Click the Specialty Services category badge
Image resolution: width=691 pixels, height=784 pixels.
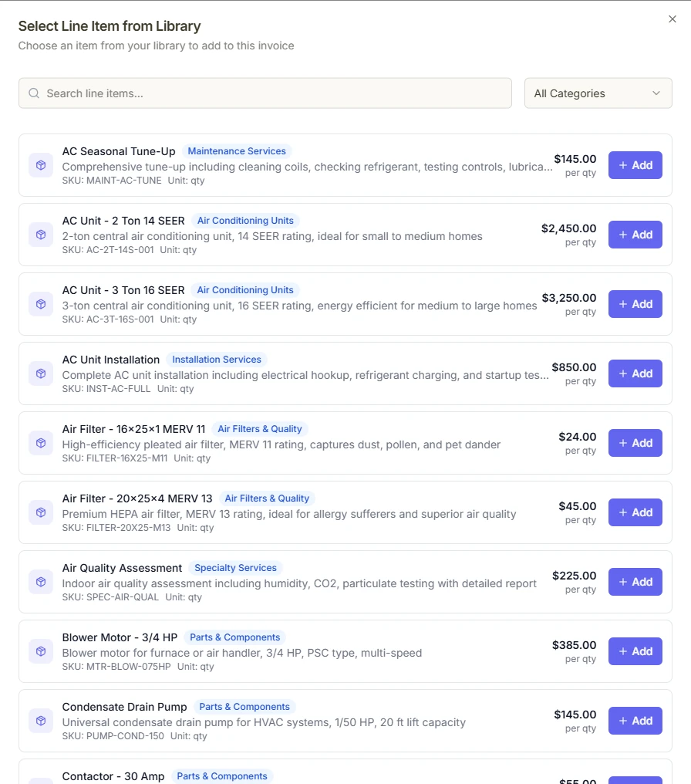coord(235,568)
